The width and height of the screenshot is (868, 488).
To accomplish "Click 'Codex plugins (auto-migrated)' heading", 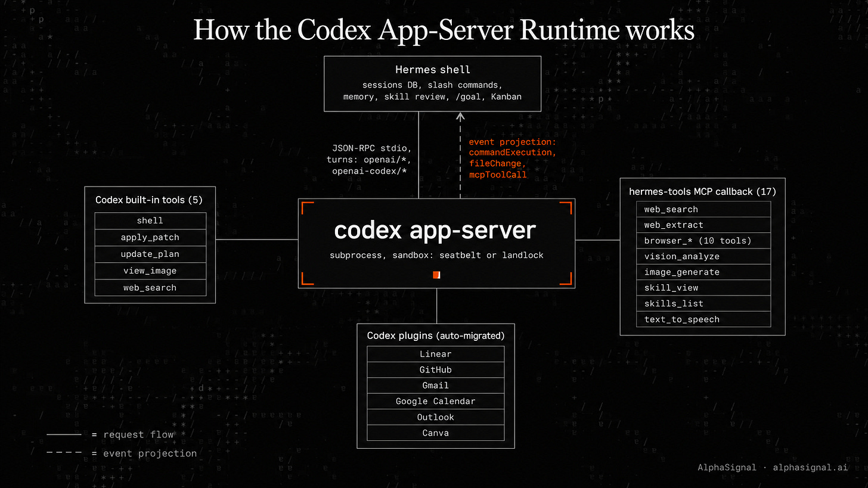I will pyautogui.click(x=436, y=335).
